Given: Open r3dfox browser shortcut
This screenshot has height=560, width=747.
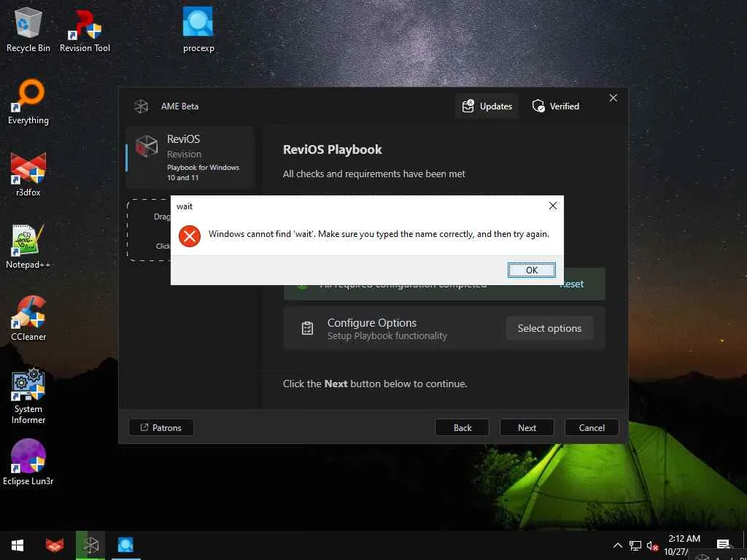Looking at the screenshot, I should [28, 174].
